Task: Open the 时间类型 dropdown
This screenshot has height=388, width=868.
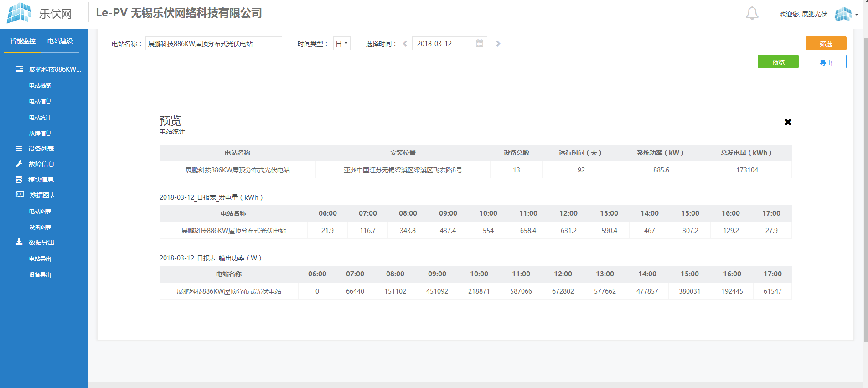Action: click(x=341, y=44)
